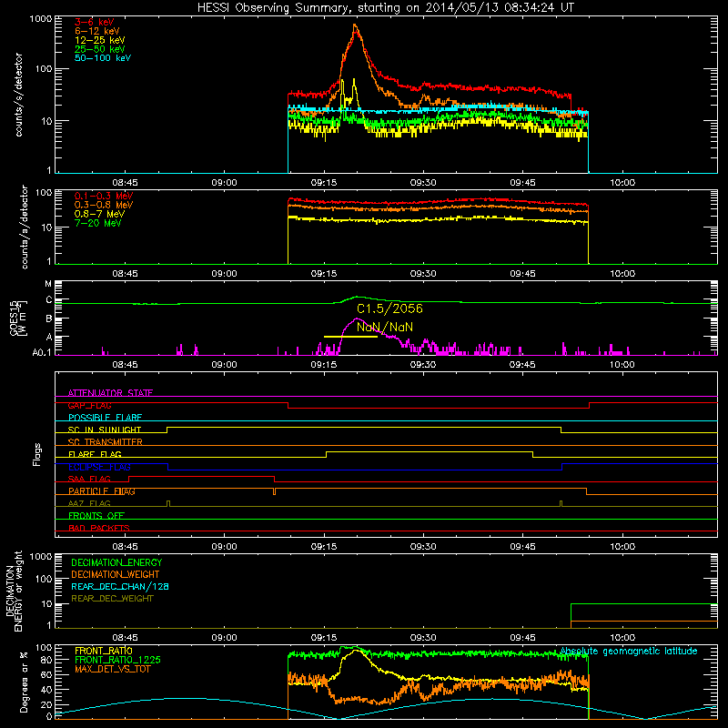Click the Flags axis label
The image size is (728, 728).
coord(37,454)
